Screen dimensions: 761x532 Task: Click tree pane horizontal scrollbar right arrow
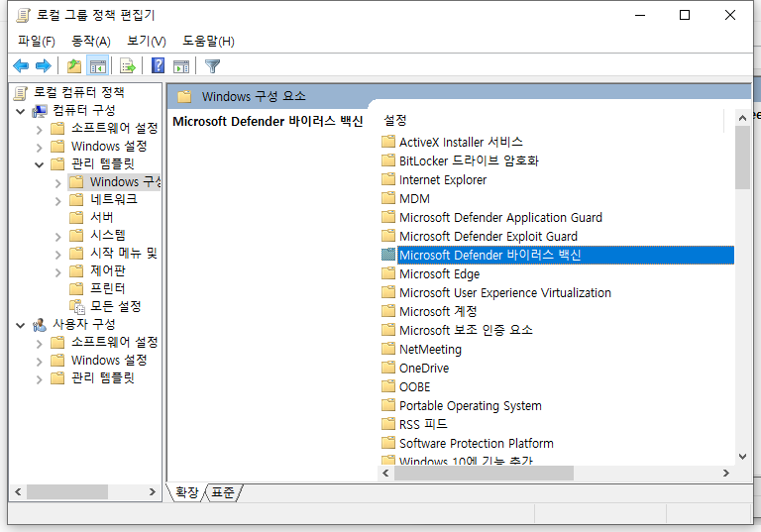(x=153, y=491)
